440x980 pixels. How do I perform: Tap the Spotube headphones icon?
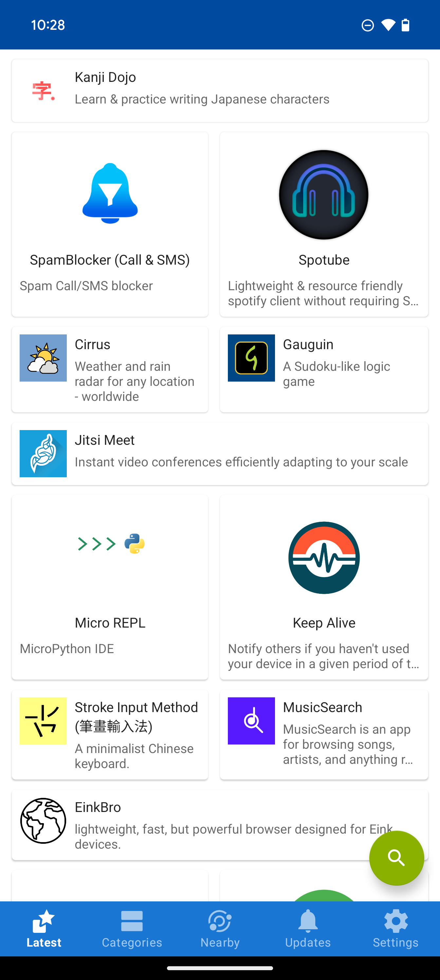coord(324,195)
